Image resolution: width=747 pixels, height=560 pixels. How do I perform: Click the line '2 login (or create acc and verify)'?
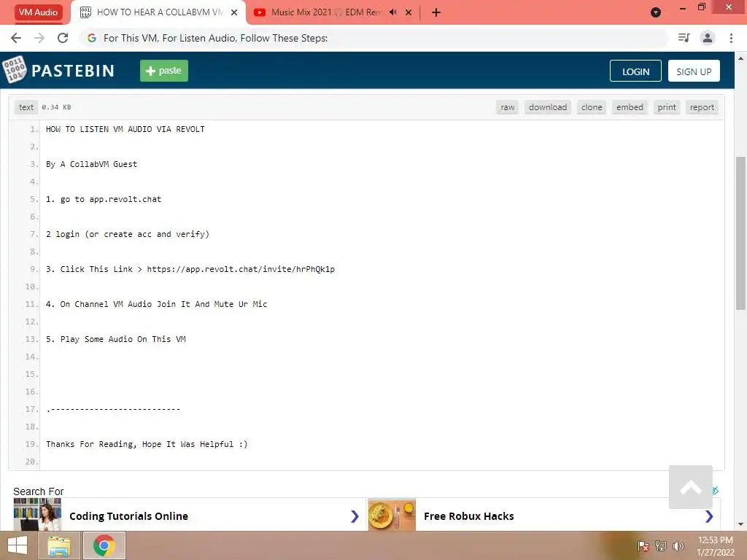pos(128,234)
